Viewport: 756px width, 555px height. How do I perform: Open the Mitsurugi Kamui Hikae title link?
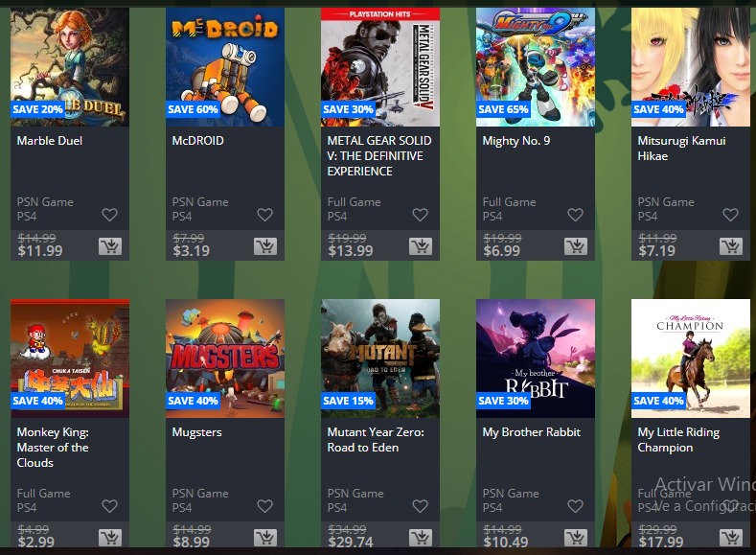pos(682,148)
